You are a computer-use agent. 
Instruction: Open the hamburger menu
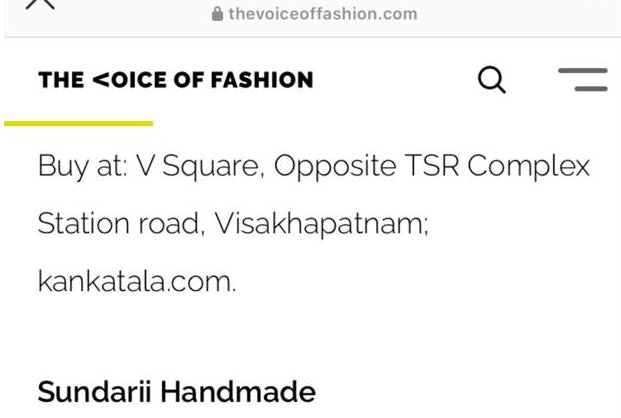582,80
